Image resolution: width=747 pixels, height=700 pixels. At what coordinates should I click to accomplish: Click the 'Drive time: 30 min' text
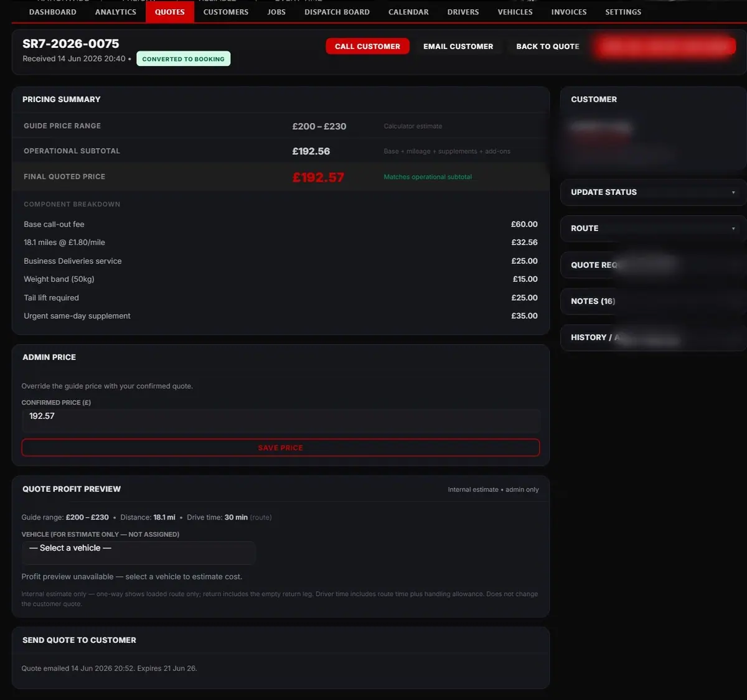point(217,518)
